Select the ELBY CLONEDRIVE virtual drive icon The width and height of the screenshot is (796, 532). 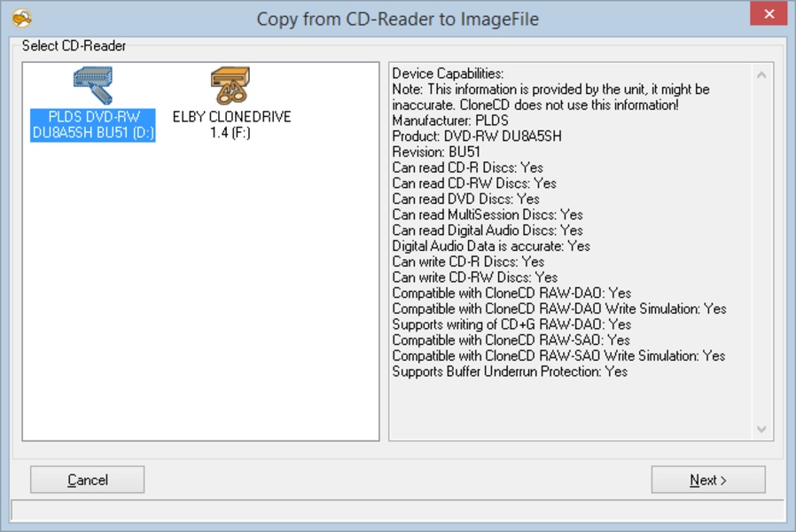(x=231, y=86)
